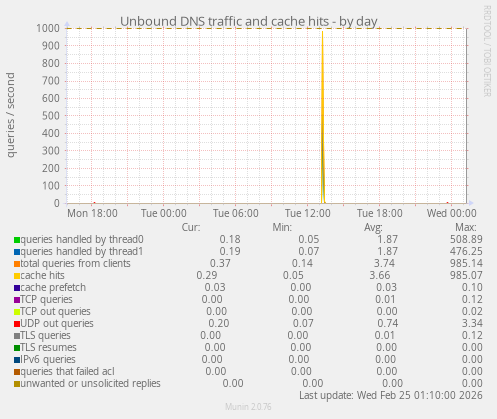This screenshot has height=419, width=497.
Task: Click the 'Min:' column header
Action: (x=282, y=227)
